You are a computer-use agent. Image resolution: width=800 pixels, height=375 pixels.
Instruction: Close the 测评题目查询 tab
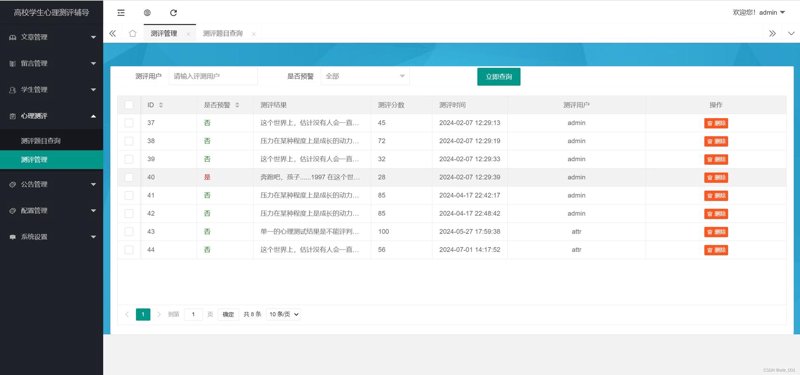(254, 34)
